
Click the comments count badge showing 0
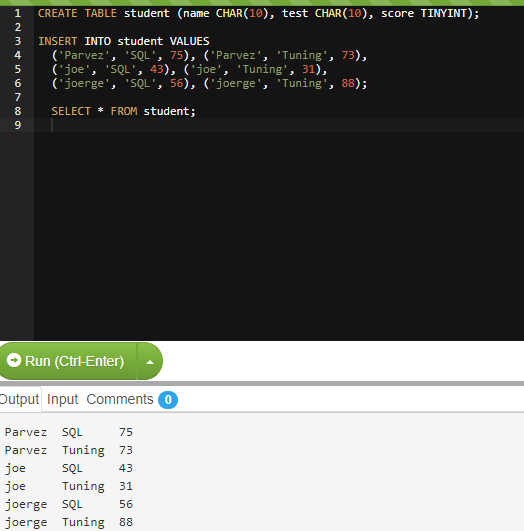(x=168, y=400)
